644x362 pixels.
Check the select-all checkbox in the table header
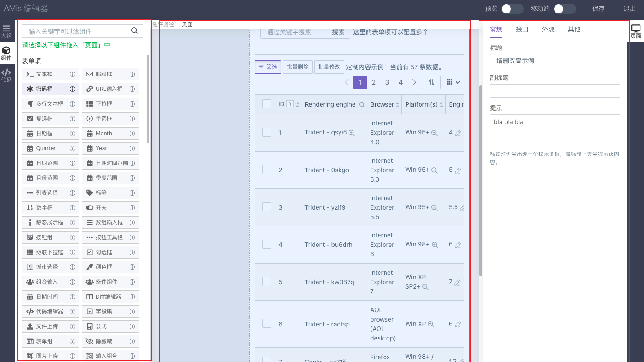point(266,103)
